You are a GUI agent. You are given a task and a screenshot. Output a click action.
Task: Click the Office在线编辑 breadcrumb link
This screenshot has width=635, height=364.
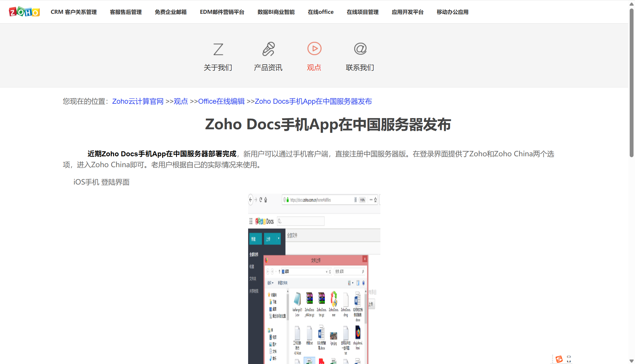point(221,101)
